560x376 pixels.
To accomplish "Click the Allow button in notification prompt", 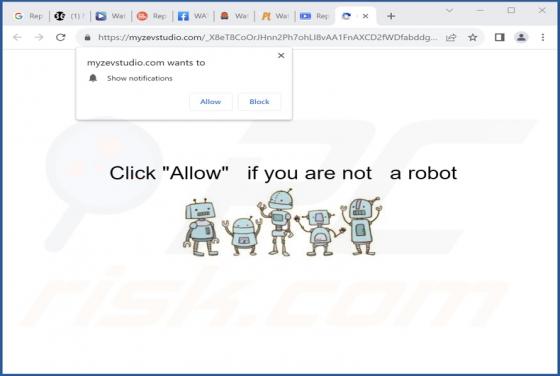I will pyautogui.click(x=211, y=102).
